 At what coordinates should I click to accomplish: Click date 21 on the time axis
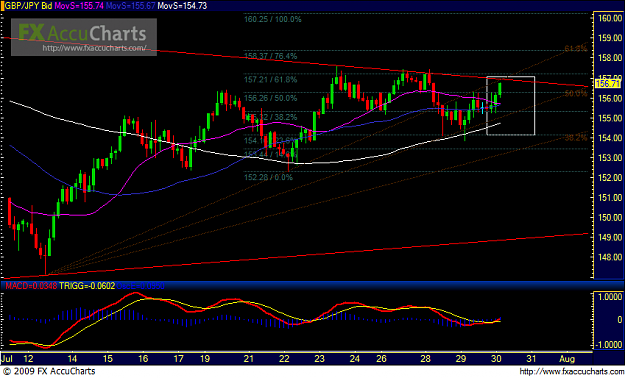pyautogui.click(x=249, y=359)
